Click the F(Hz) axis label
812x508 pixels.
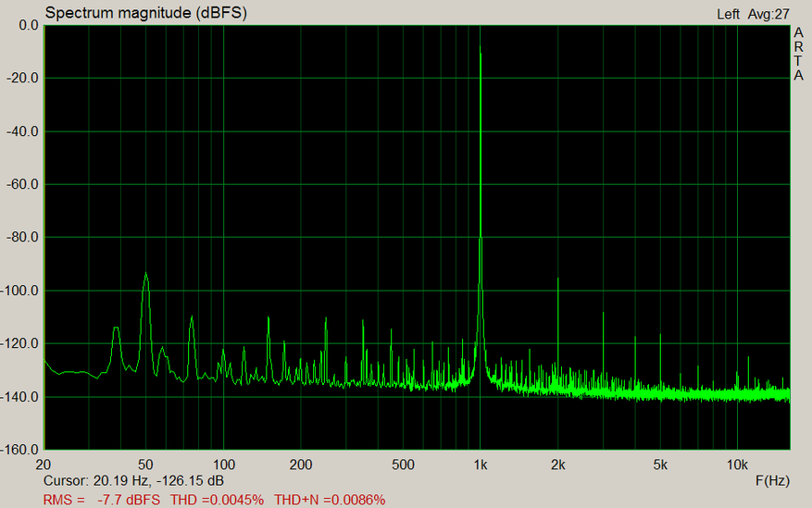(x=771, y=481)
